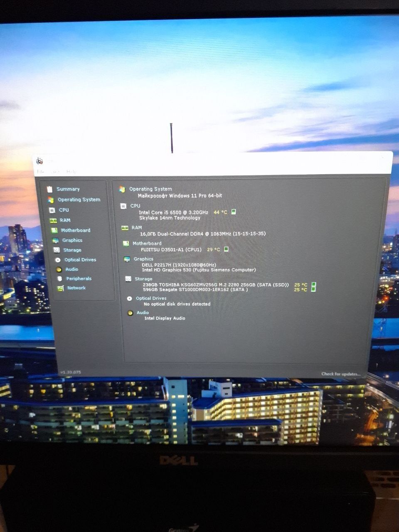Click the '238GB TOSHIBA KSG60ZMV256G' storage line
The width and height of the screenshot is (399, 532).
tap(216, 285)
